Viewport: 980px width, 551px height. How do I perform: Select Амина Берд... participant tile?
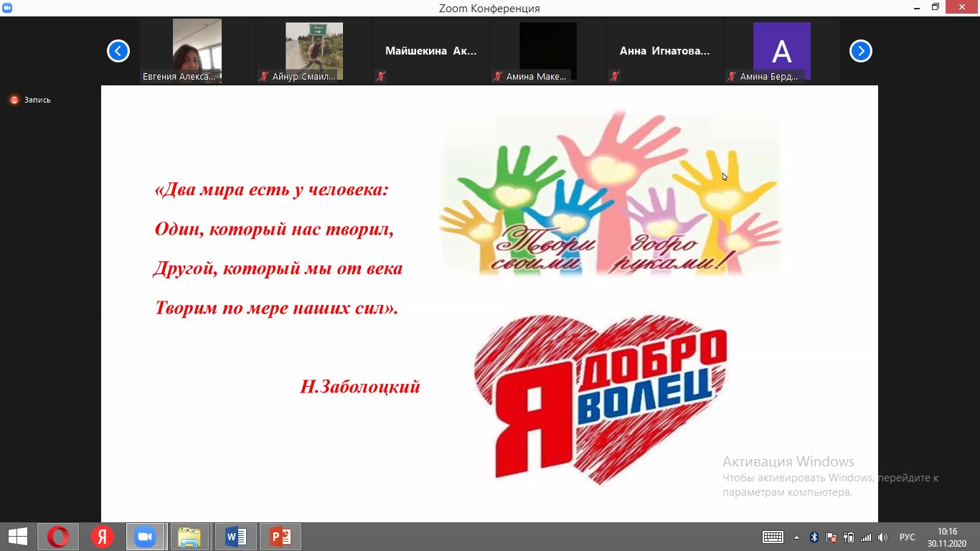coord(781,50)
